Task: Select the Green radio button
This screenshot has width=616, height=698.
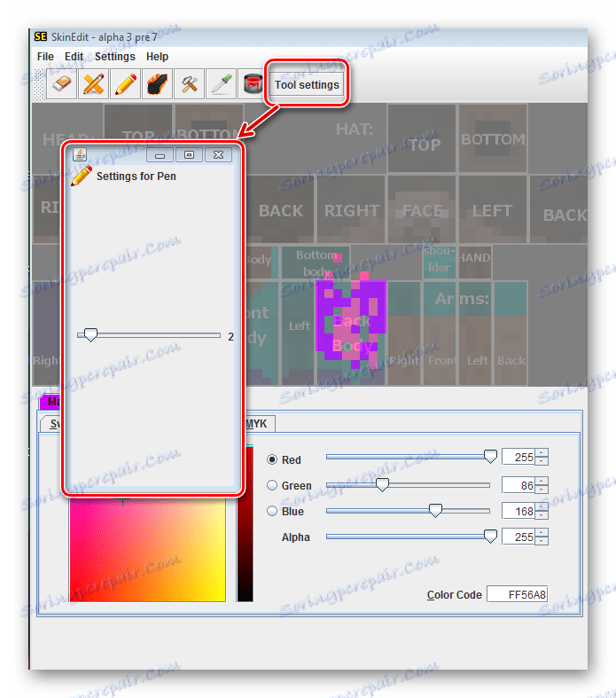Action: pos(272,485)
